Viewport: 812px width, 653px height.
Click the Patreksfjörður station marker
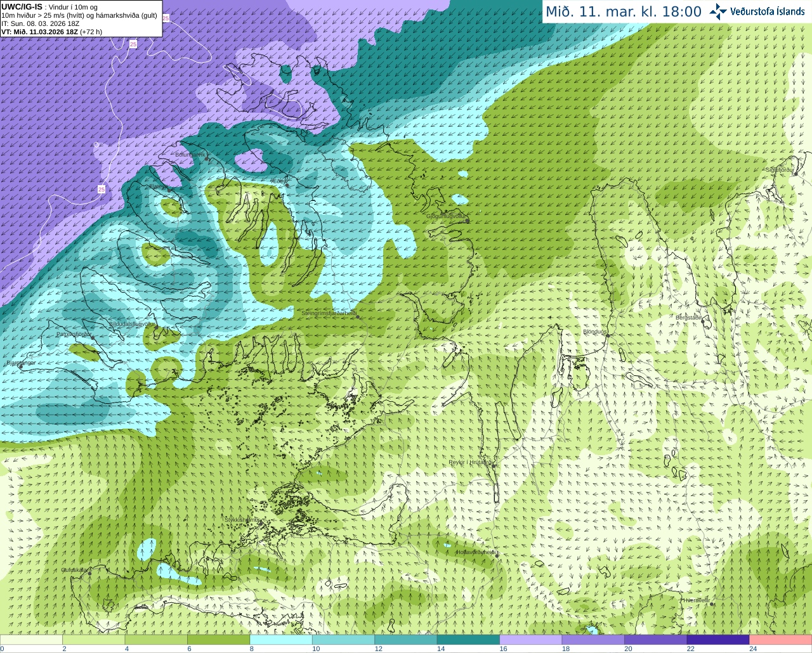point(93,338)
